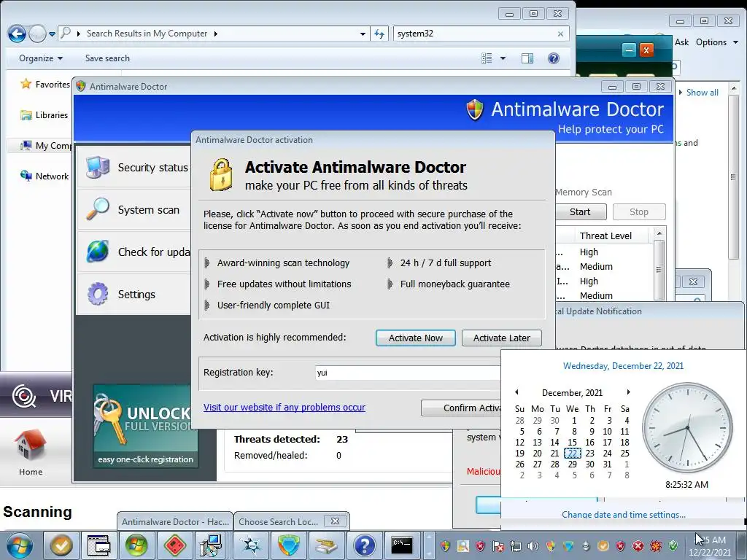Click Confirm Activation button
Screen dimensions: 747x560
[461, 408]
